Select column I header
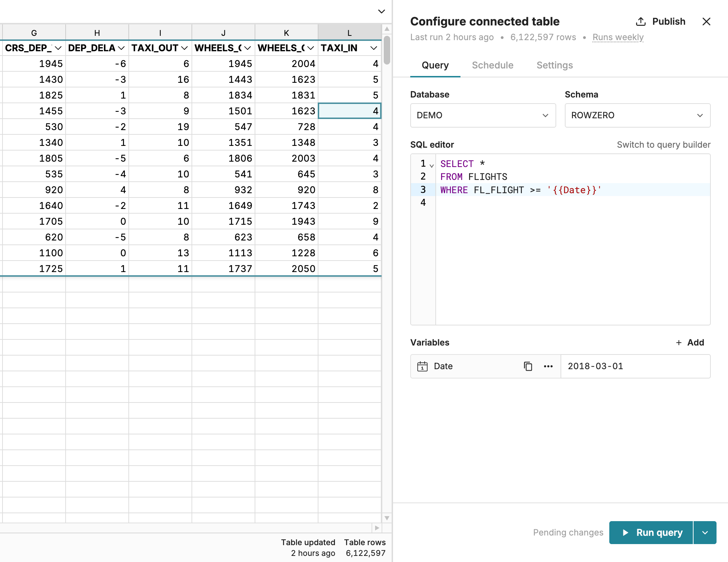 coord(160,33)
